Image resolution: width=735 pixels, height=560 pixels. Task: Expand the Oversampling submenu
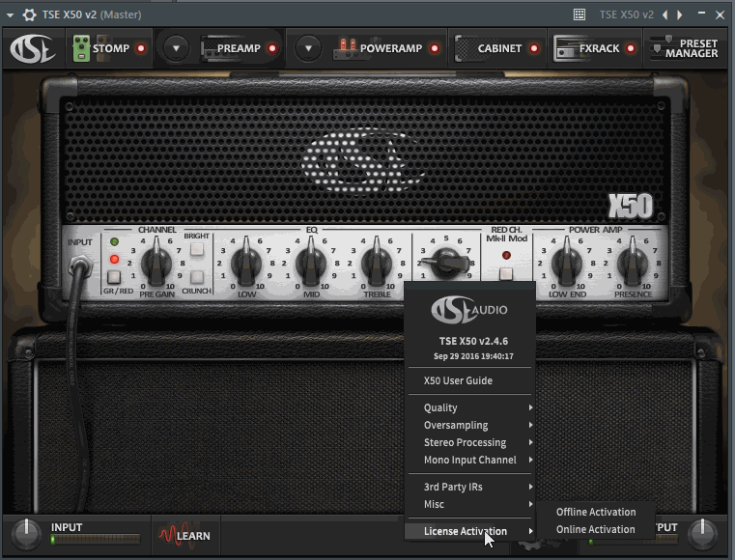469,425
